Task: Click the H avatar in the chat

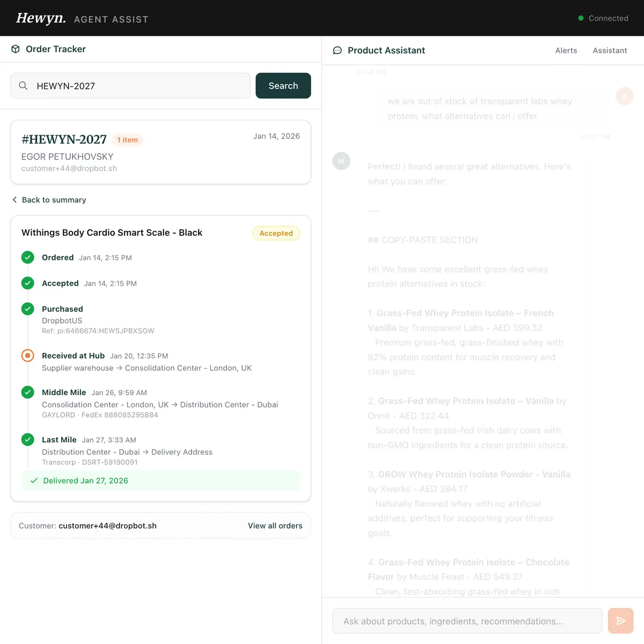Action: pos(341,160)
